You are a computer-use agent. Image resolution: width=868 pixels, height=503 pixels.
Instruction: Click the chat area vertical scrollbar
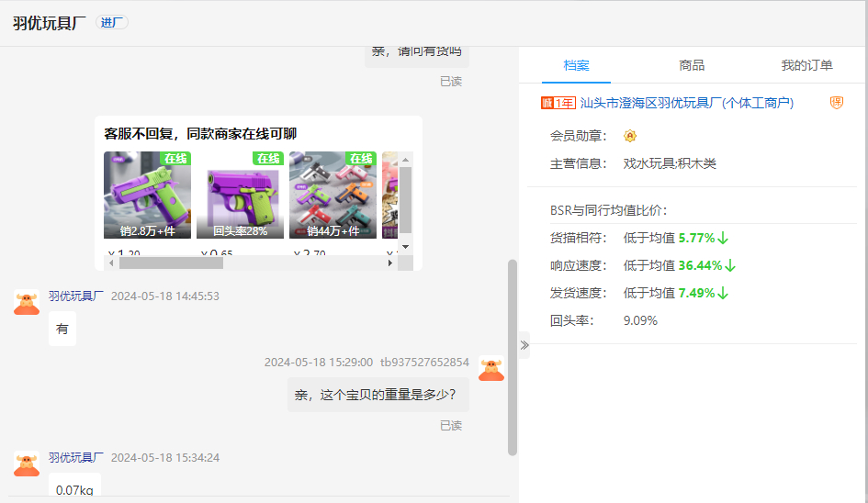coord(513,358)
